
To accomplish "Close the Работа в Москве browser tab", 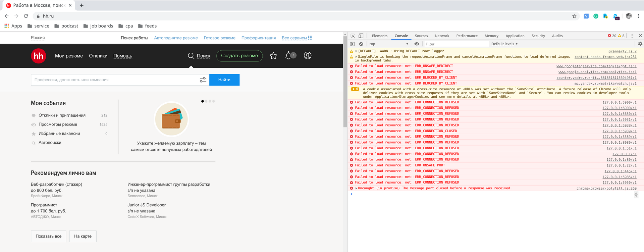I will pyautogui.click(x=70, y=5).
